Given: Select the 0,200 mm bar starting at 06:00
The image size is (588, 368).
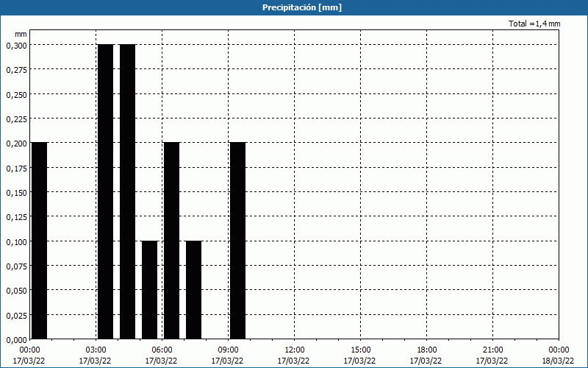Looking at the screenshot, I should pyautogui.click(x=172, y=241).
